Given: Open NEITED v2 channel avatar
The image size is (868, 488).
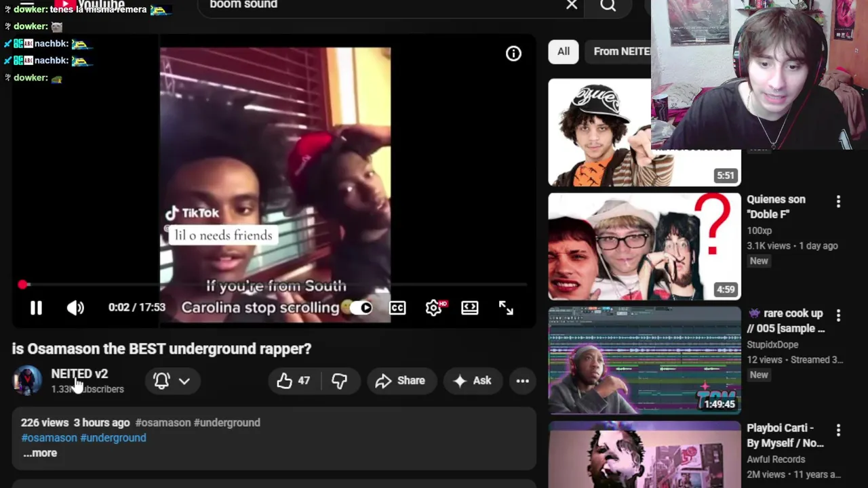Looking at the screenshot, I should 27,381.
